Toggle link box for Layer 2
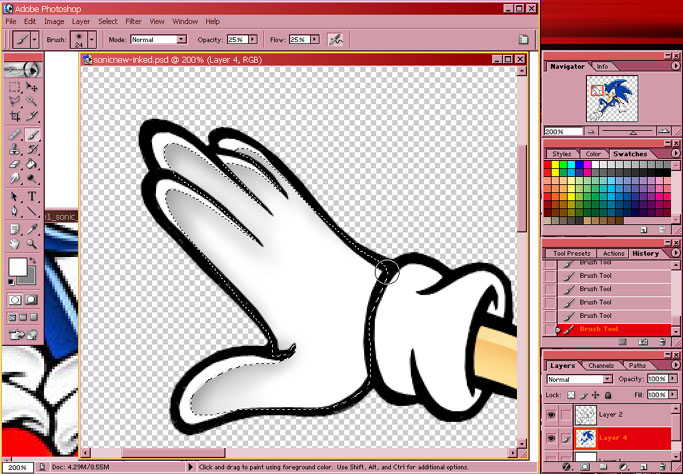683x474 pixels. pyautogui.click(x=565, y=415)
